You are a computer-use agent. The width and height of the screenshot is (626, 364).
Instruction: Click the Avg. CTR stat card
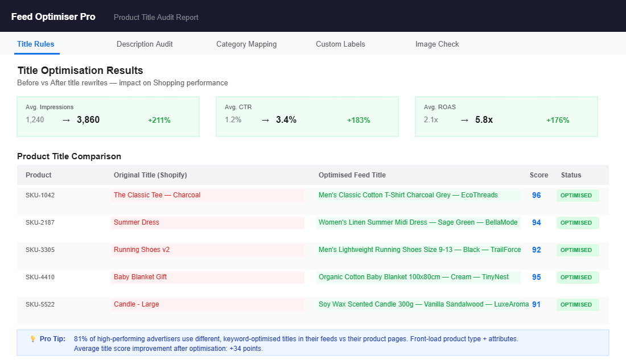pos(307,116)
